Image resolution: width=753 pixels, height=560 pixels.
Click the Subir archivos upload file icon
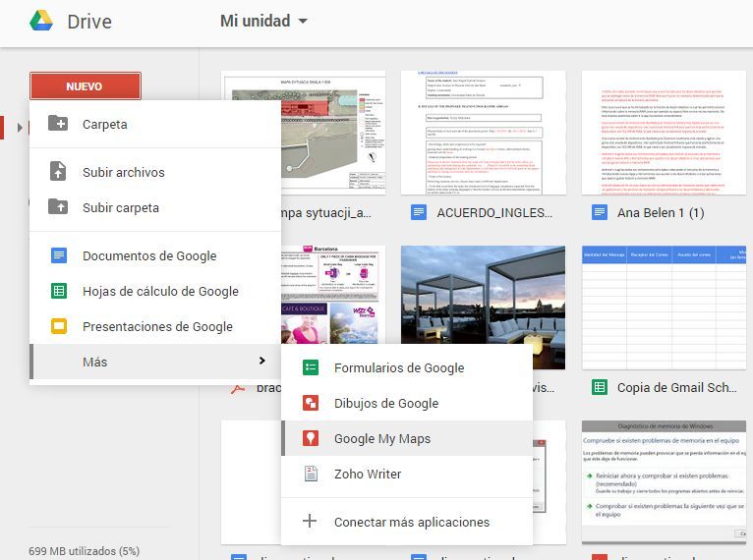(58, 171)
